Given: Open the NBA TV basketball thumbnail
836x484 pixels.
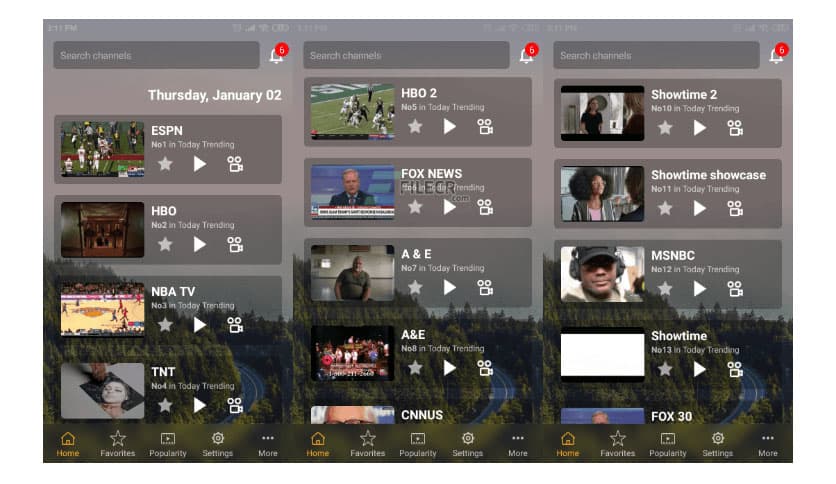Looking at the screenshot, I should coord(102,310).
